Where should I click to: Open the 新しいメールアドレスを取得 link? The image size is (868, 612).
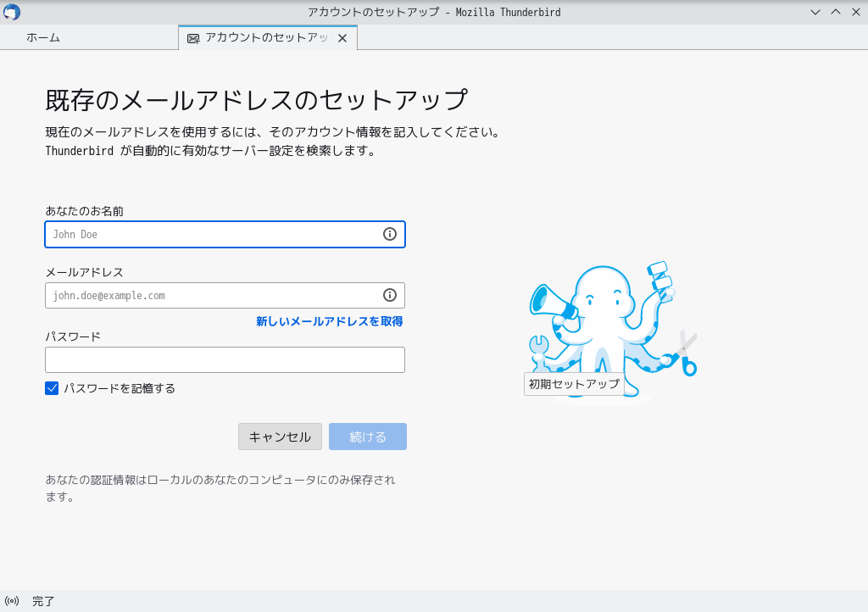click(330, 321)
